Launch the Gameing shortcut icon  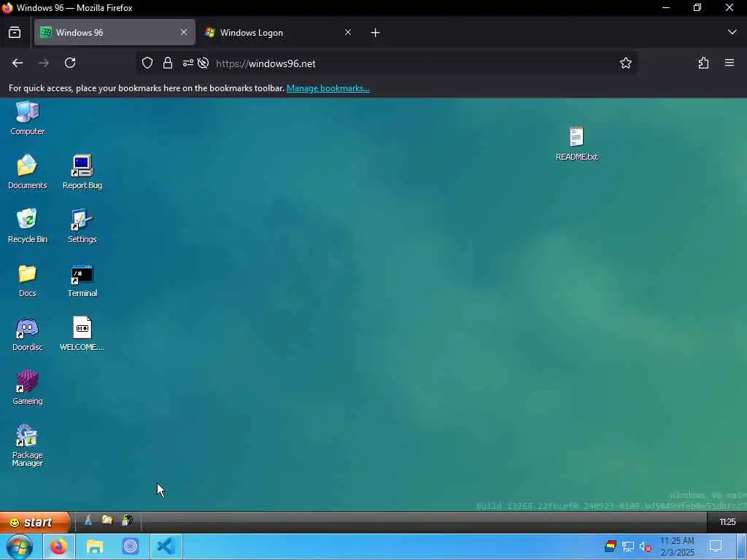tap(27, 388)
